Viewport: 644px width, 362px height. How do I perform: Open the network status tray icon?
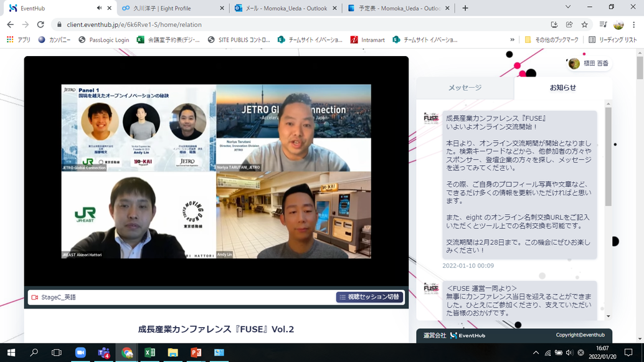[x=547, y=353]
